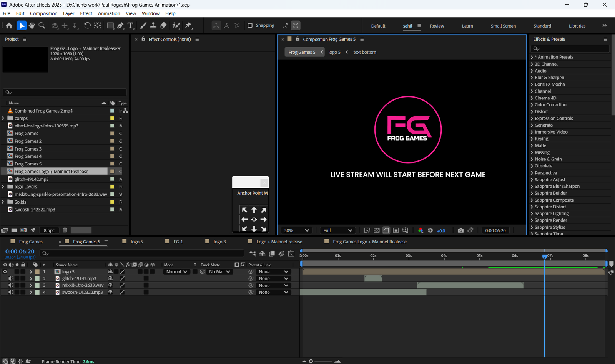Mute audio of glitch-49142.mp3 layer
This screenshot has width=615, height=364.
point(11,278)
